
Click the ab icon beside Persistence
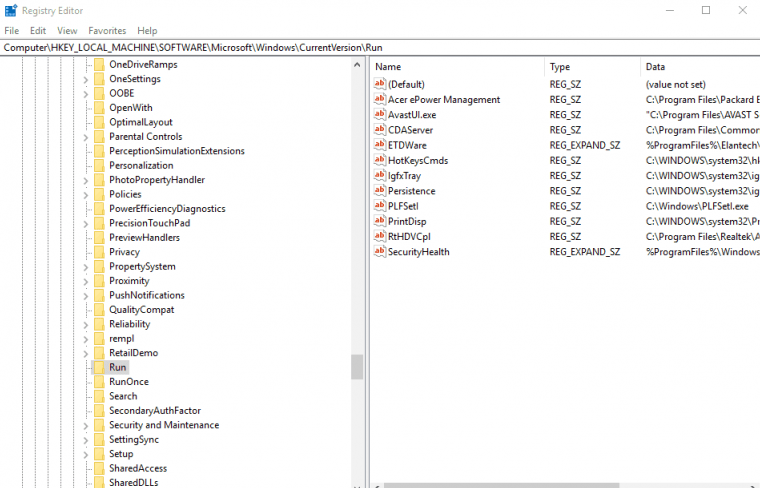[379, 191]
